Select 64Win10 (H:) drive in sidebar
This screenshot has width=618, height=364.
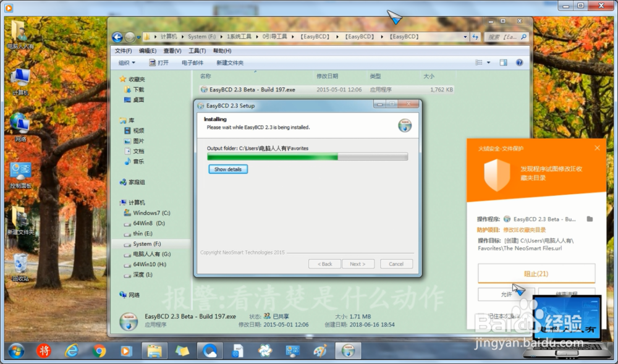[x=145, y=265]
